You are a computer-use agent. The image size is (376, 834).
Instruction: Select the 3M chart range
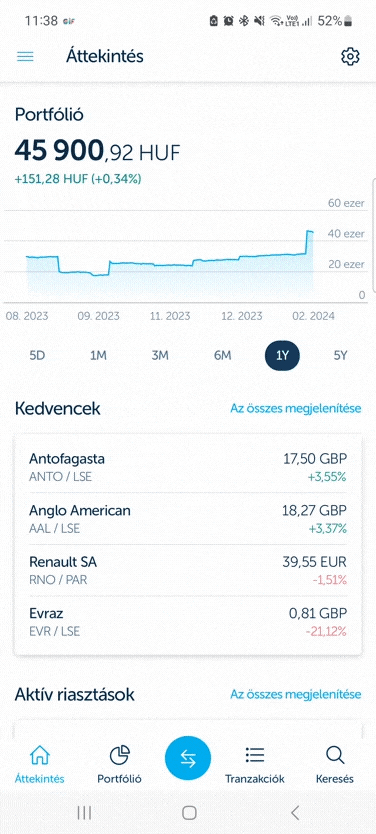point(160,356)
